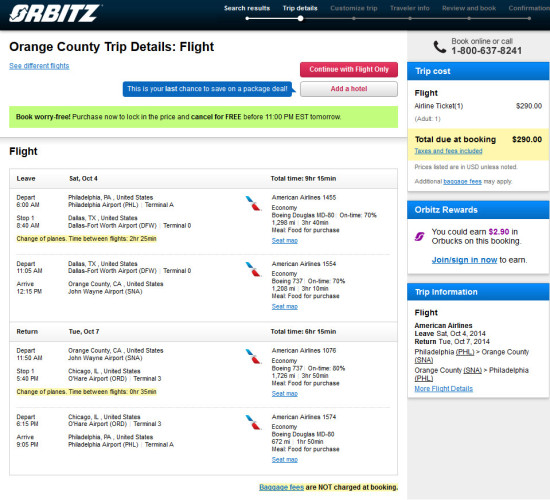The image size is (550, 500).
Task: Open the More Flight Details link
Action: coord(443,389)
